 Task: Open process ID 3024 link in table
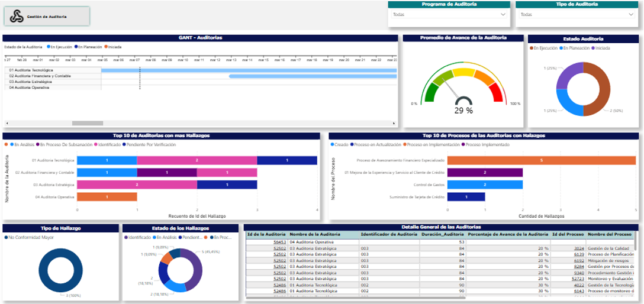(578, 248)
